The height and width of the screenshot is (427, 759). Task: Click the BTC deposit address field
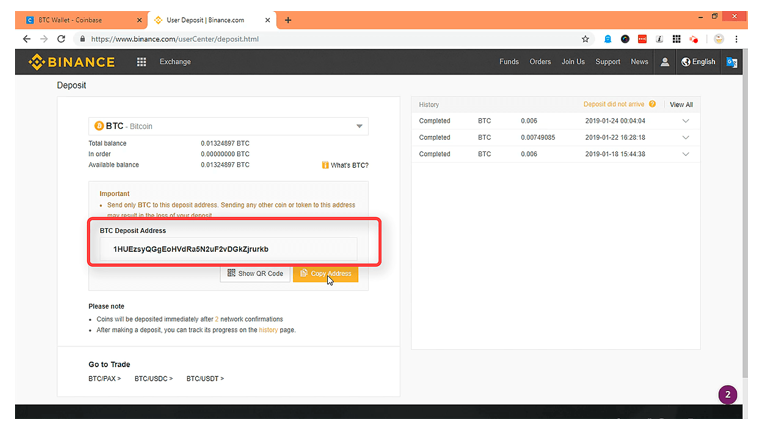click(x=225, y=249)
